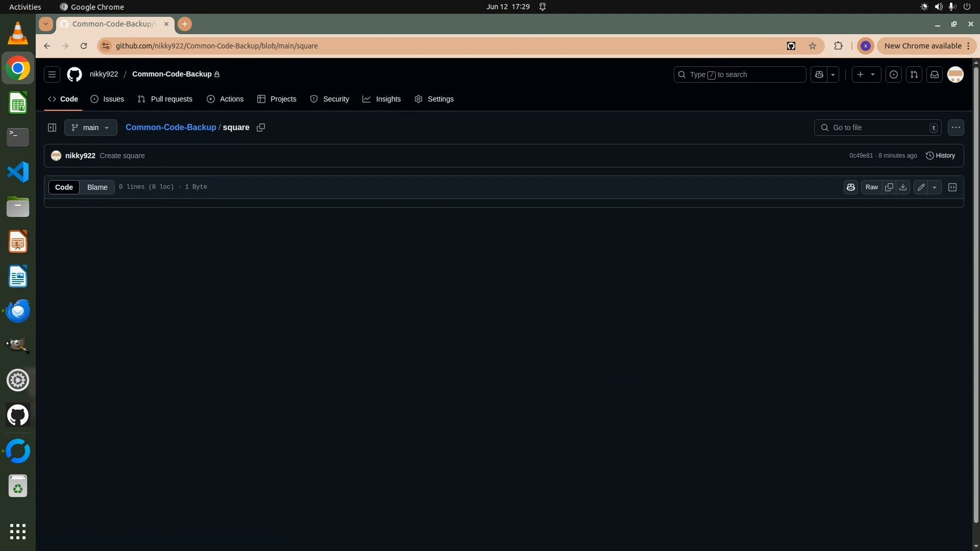Switch file view to Blame
Image resolution: width=980 pixels, height=551 pixels.
point(97,187)
